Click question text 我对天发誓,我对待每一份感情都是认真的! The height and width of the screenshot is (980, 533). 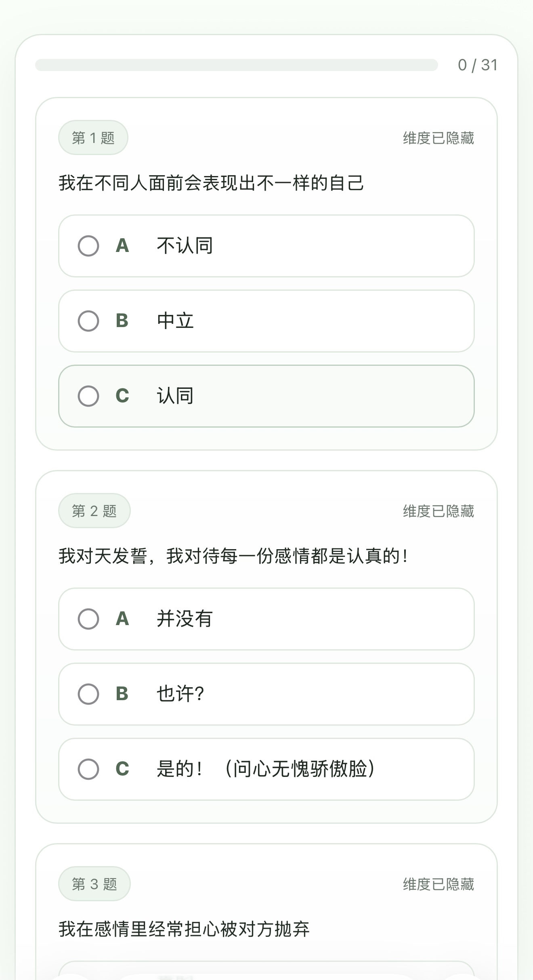[x=233, y=556]
